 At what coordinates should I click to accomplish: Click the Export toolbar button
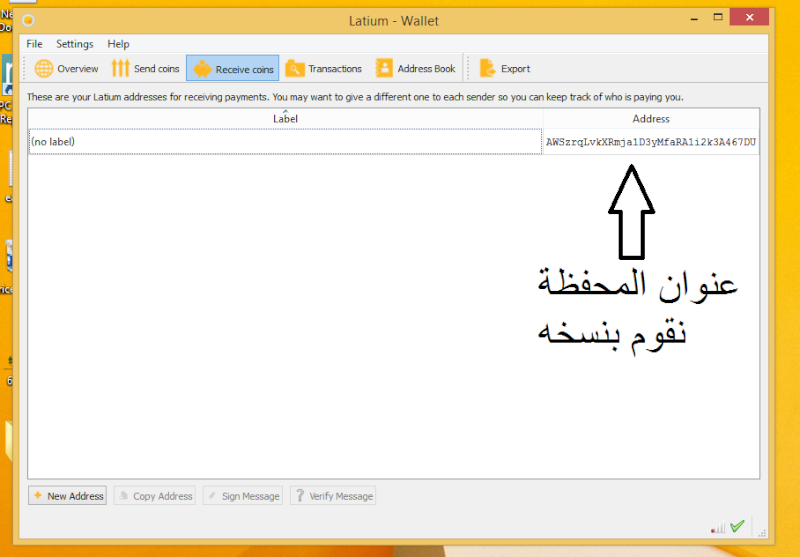pos(505,69)
